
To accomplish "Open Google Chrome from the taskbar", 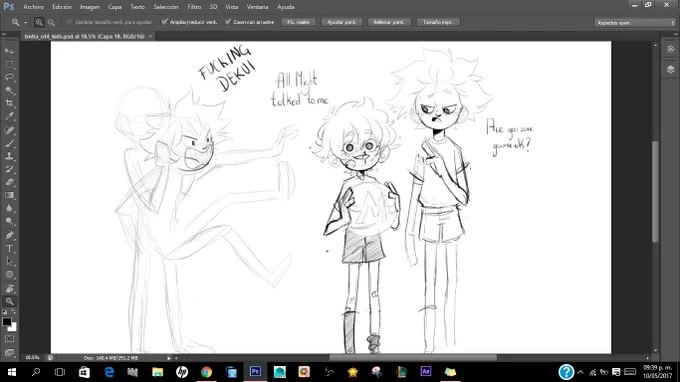I will tap(206, 372).
